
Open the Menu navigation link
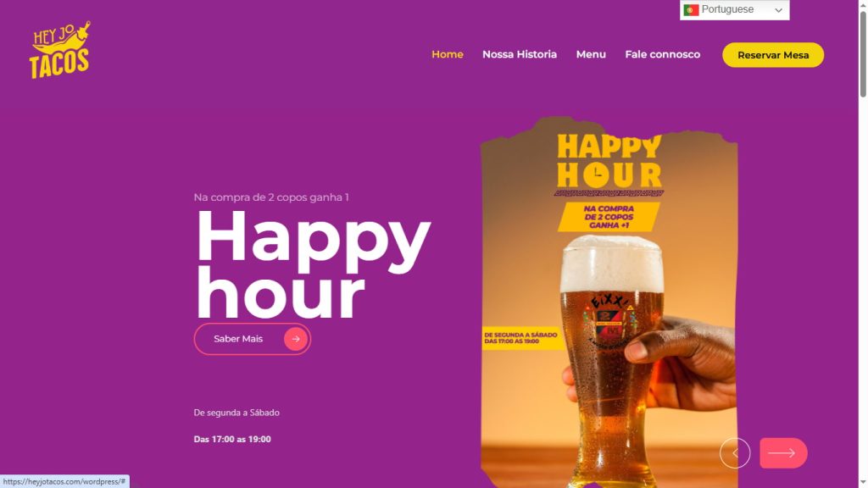pos(591,54)
